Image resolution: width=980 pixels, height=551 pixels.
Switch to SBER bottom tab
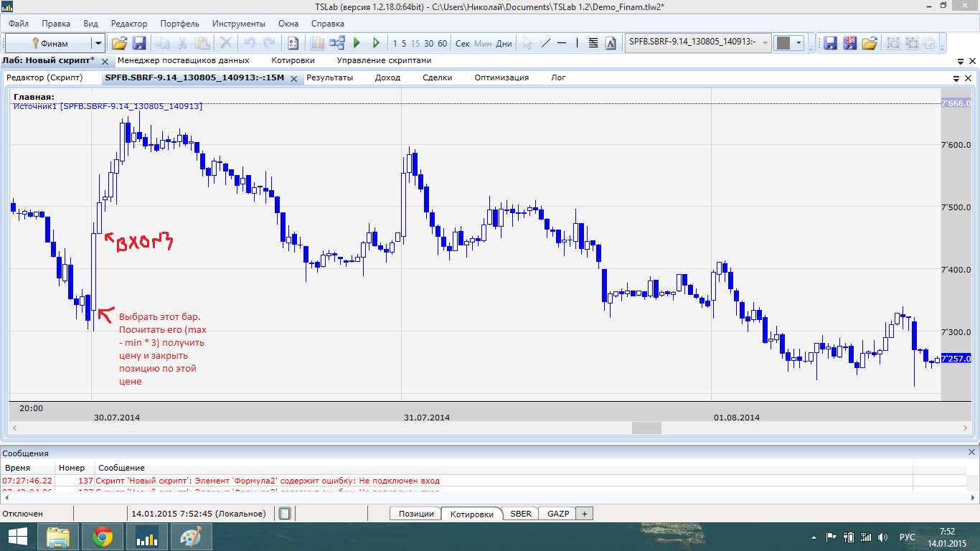(521, 514)
